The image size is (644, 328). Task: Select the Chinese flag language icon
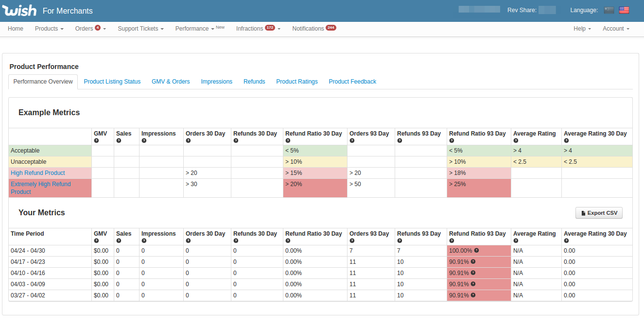point(609,10)
